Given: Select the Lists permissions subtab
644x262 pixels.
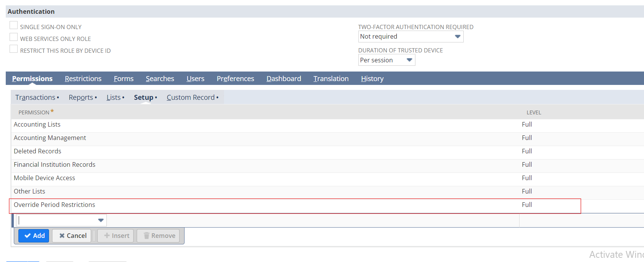Looking at the screenshot, I should [x=113, y=98].
